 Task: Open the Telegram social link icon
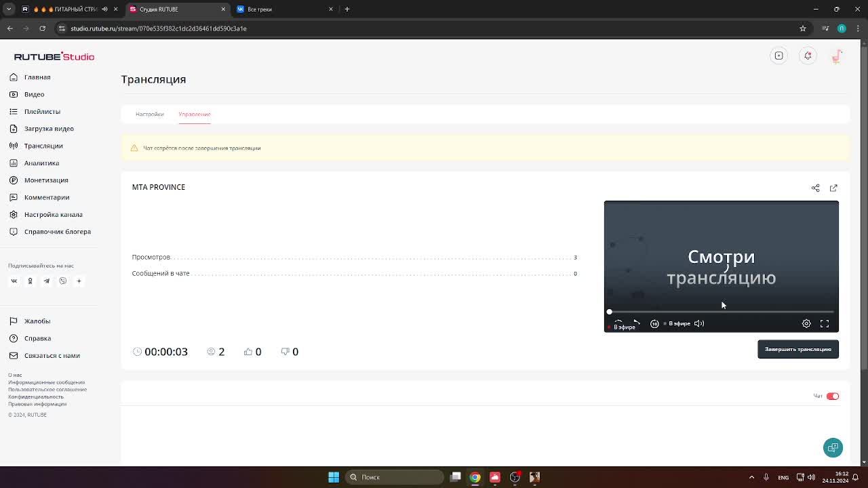pyautogui.click(x=46, y=281)
